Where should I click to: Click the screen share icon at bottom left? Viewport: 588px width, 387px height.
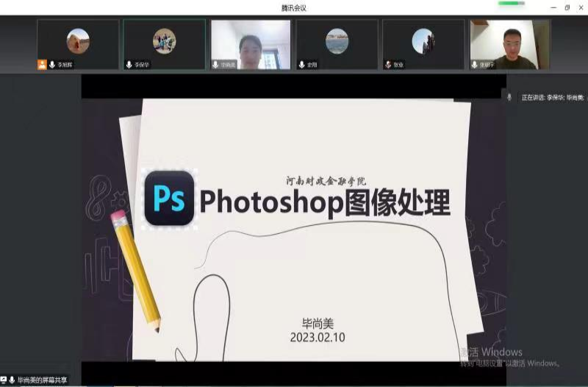[x=4, y=380]
